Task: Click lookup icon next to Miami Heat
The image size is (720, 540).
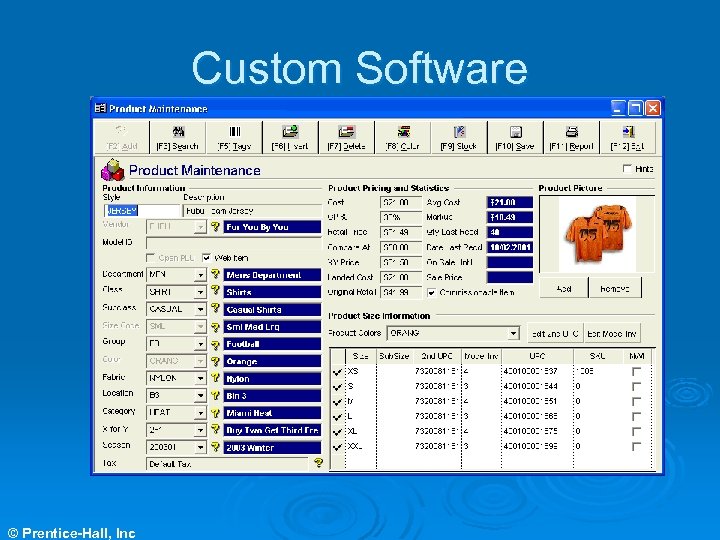Action: (215, 413)
